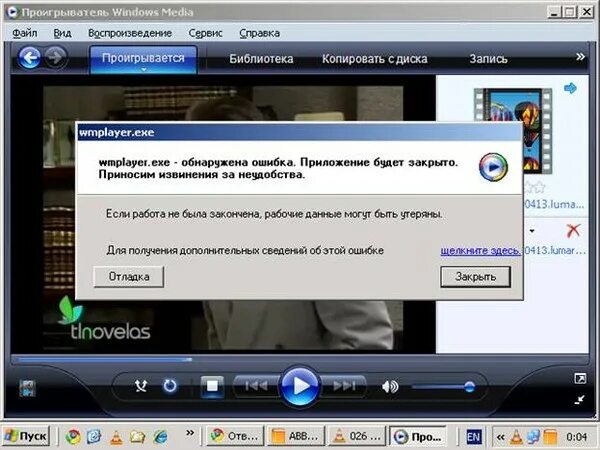Select the 0413.lumar... playlist item
600x450 pixels.
554,251
